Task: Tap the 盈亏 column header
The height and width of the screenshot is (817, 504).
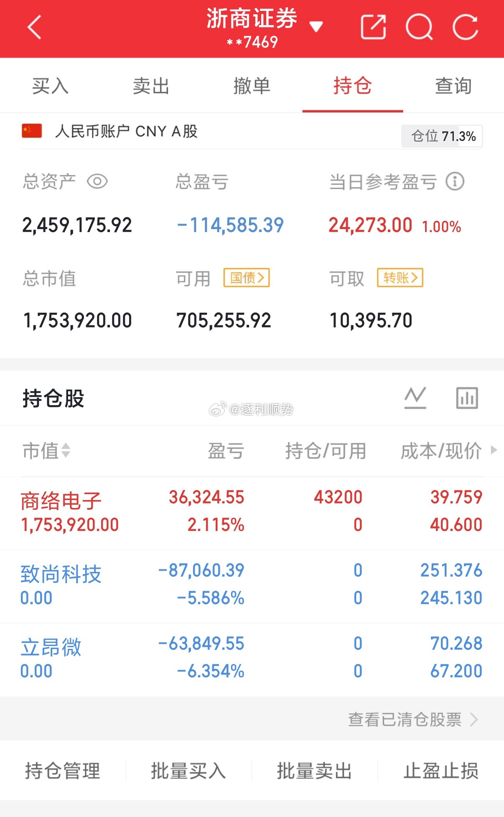Action: tap(226, 451)
